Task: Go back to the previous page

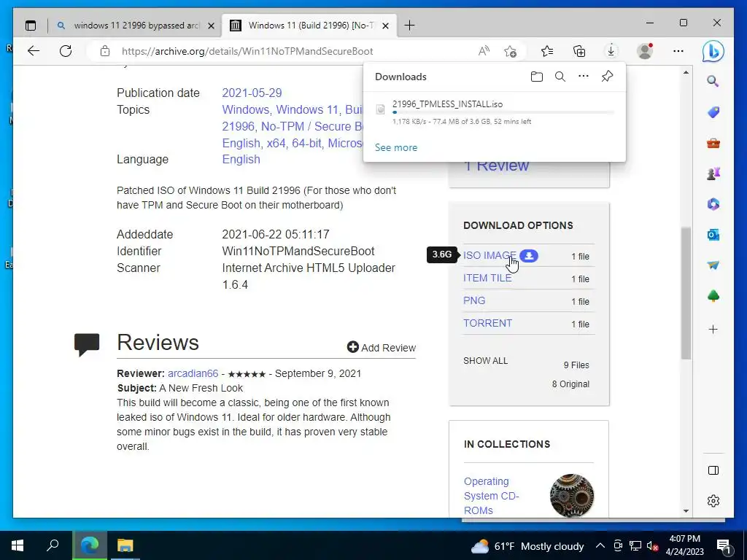Action: point(34,51)
